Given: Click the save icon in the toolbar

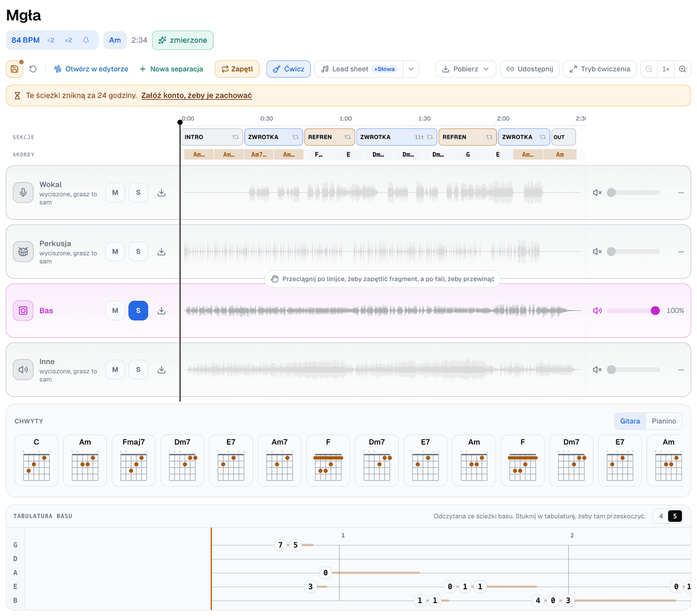Looking at the screenshot, I should 15,69.
